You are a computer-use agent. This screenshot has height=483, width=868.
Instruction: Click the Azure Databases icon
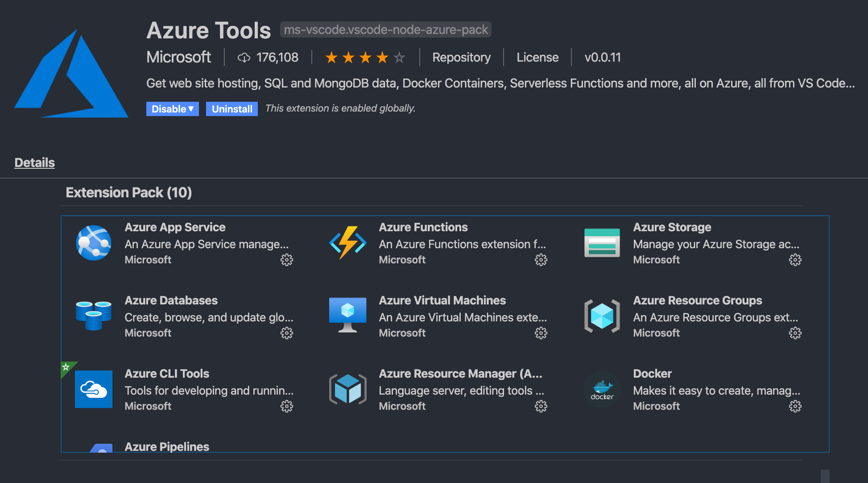[93, 316]
